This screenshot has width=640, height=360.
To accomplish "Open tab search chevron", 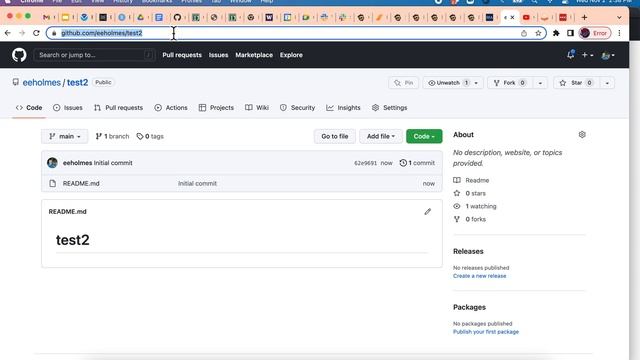I will pyautogui.click(x=619, y=17).
